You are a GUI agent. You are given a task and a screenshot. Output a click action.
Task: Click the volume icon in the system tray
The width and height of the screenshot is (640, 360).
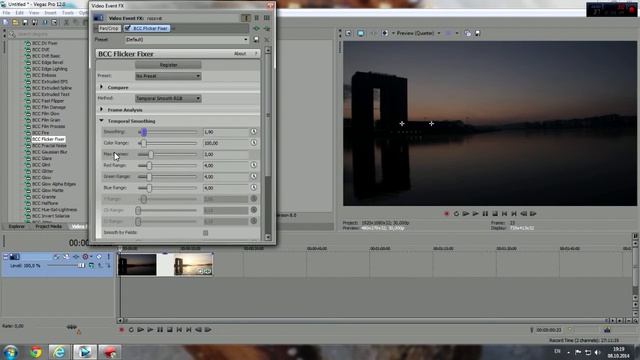[598, 352]
